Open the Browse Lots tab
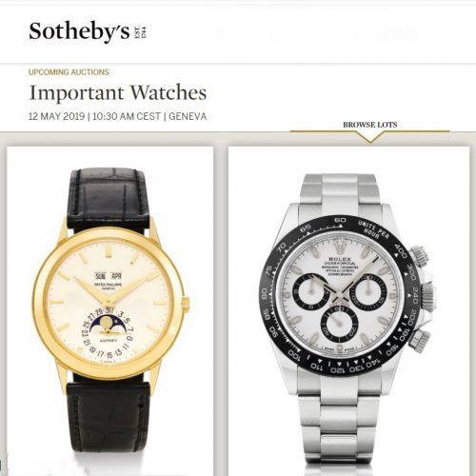 tap(370, 125)
